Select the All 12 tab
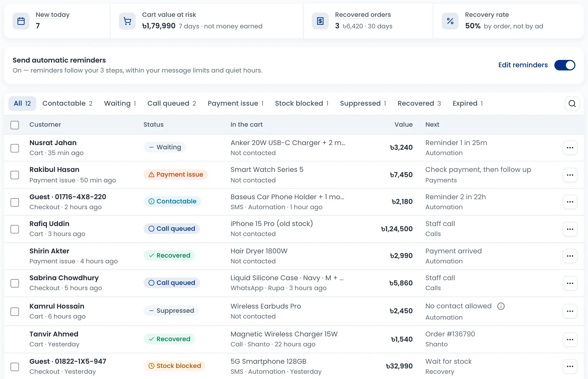Image resolution: width=588 pixels, height=379 pixels. tap(22, 104)
